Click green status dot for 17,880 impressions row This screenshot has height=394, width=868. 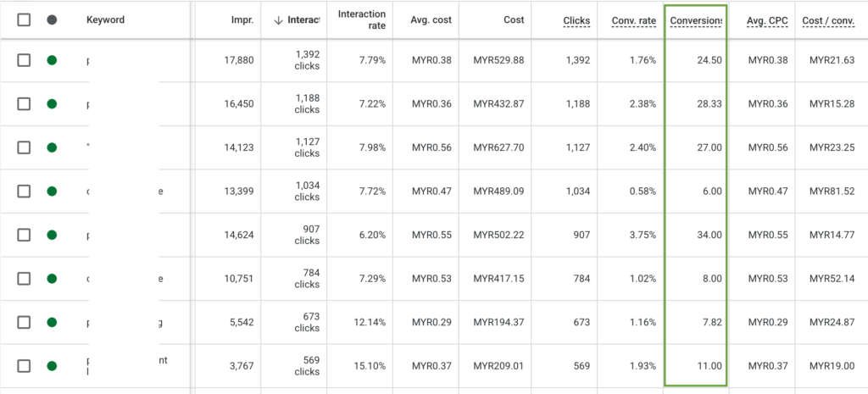pos(52,60)
